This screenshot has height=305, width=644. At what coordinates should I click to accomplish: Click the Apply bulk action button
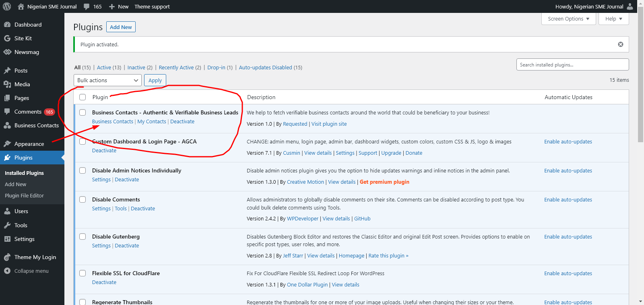coord(155,80)
